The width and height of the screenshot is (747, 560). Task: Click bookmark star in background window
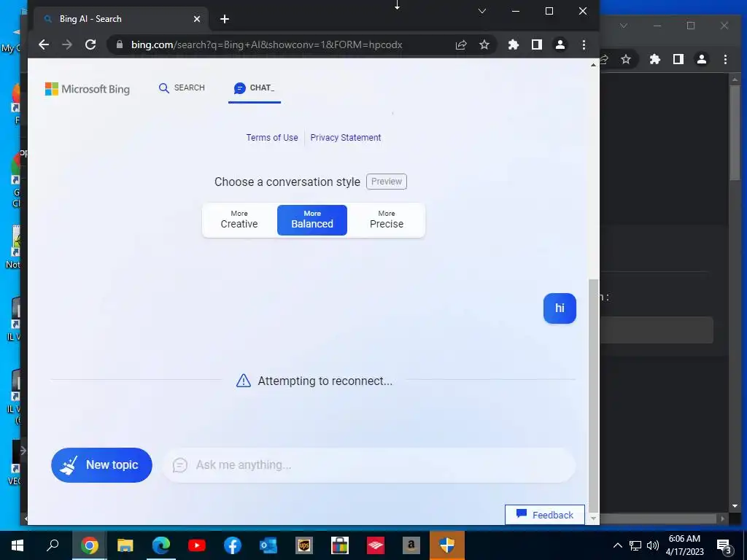626,59
